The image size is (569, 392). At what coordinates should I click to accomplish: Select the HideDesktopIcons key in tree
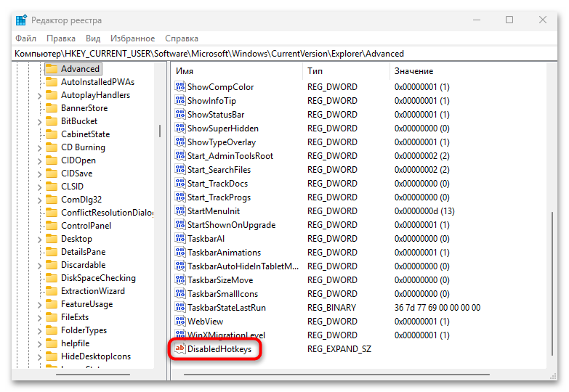pyautogui.click(x=96, y=356)
